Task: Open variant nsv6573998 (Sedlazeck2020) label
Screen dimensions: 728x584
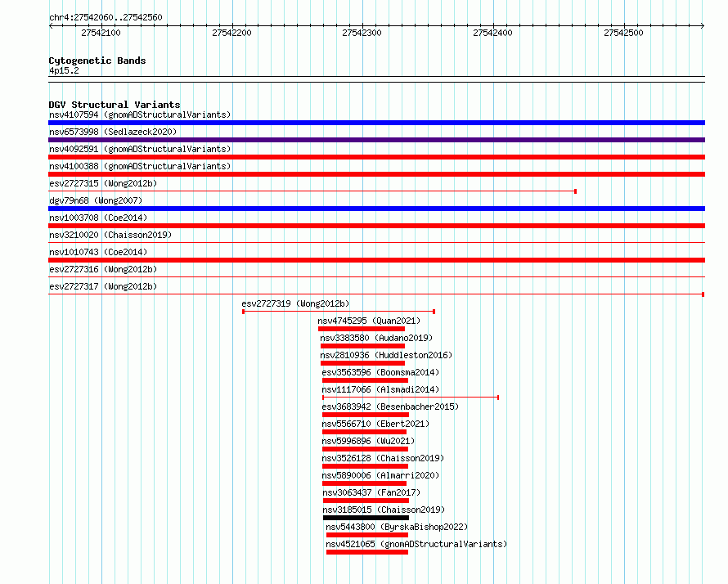Action: click(x=113, y=132)
